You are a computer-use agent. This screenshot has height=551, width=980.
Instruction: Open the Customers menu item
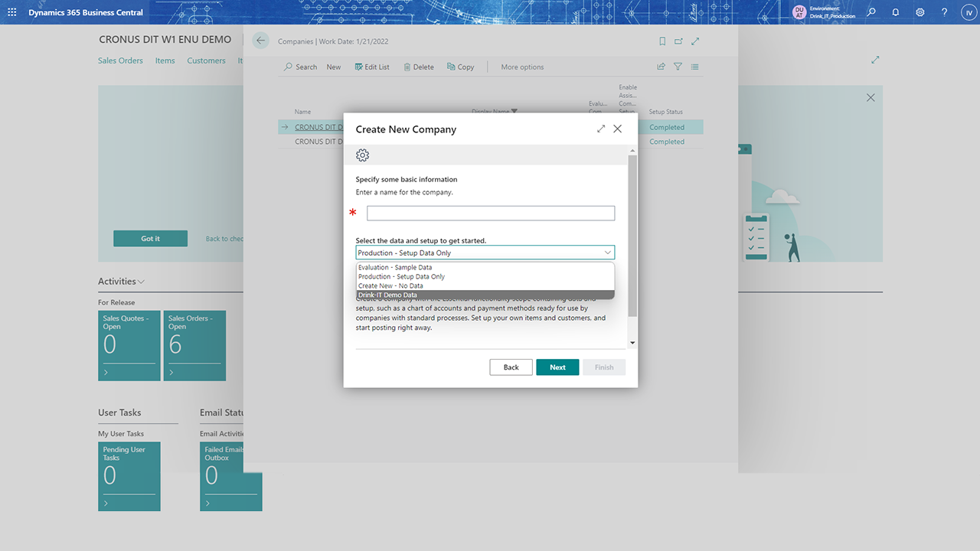click(x=206, y=60)
